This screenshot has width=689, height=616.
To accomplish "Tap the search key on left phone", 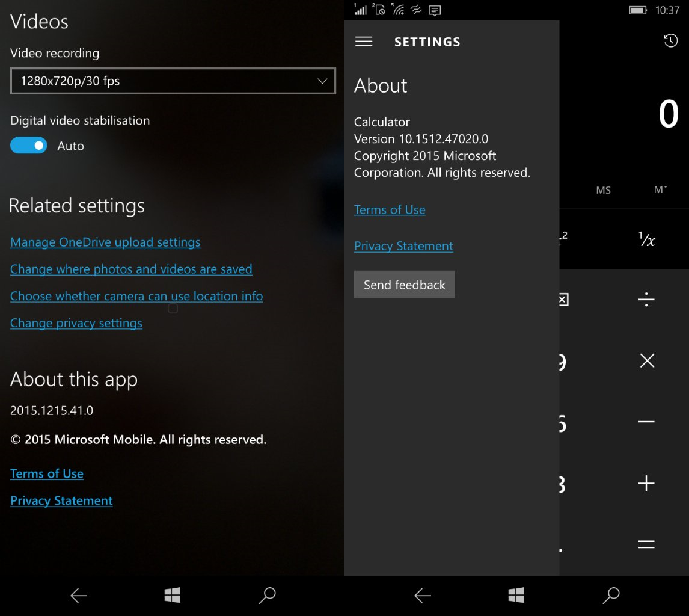I will [267, 596].
